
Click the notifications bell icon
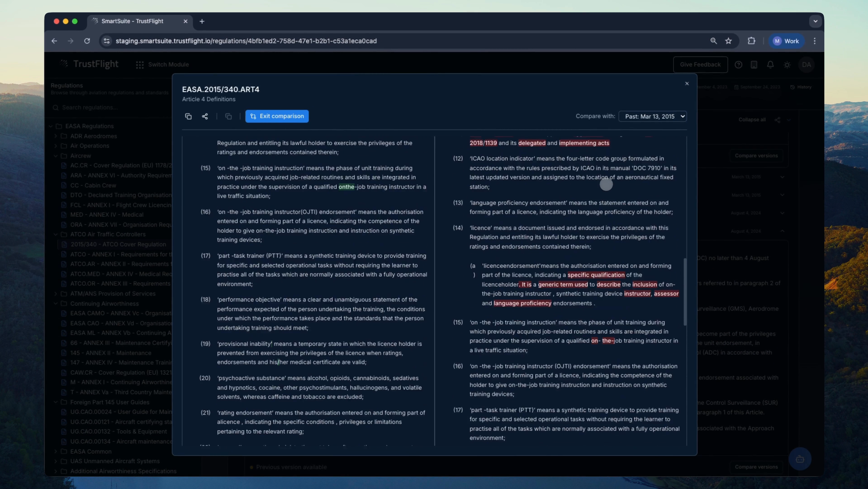770,65
